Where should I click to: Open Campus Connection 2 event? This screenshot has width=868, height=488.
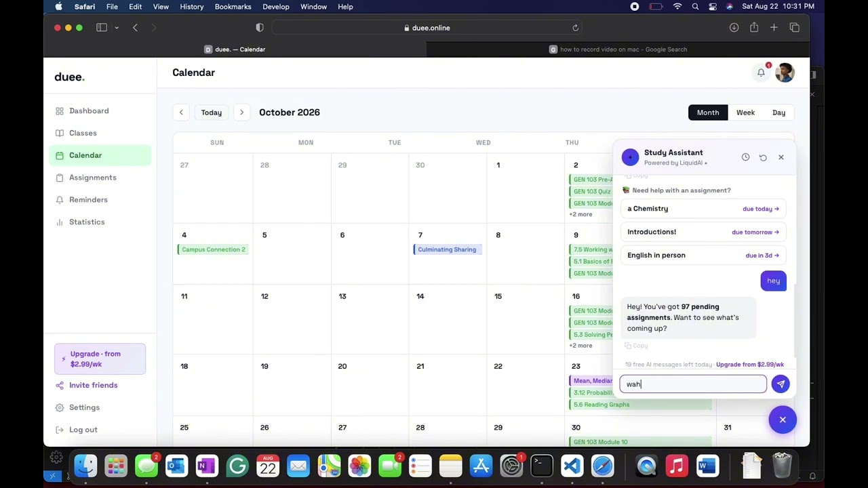pyautogui.click(x=214, y=249)
